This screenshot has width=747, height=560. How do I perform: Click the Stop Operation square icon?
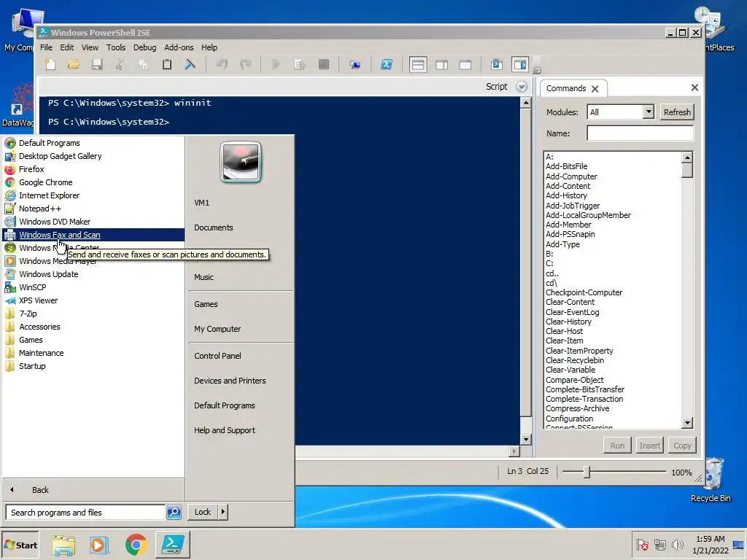click(323, 64)
